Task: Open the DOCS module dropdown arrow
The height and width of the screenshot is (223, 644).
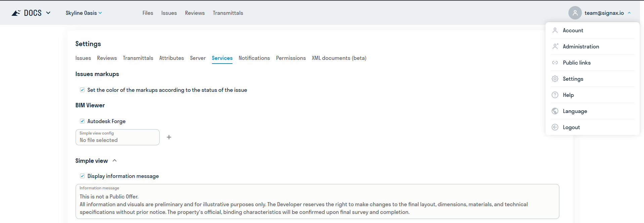Action: click(48, 13)
